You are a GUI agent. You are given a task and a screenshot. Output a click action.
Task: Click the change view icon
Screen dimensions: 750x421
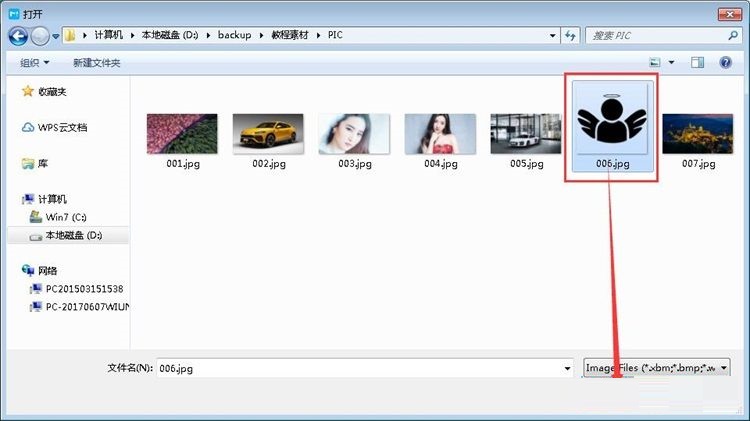(654, 63)
